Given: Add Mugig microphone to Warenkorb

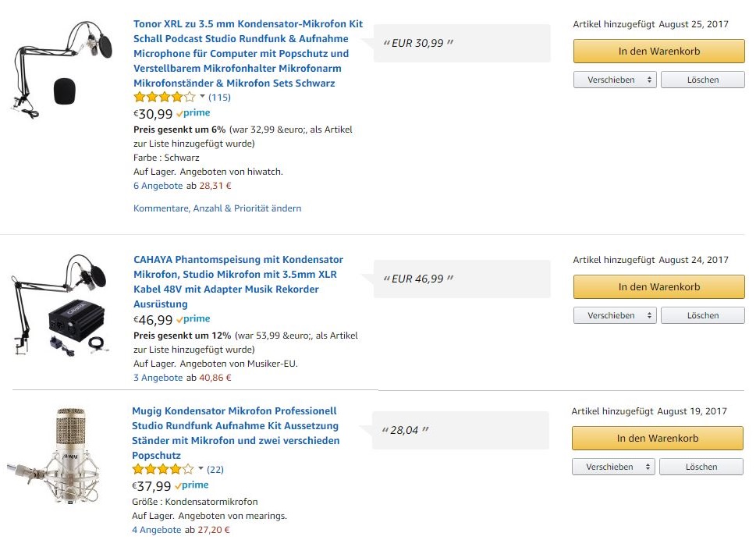Looking at the screenshot, I should [658, 439].
